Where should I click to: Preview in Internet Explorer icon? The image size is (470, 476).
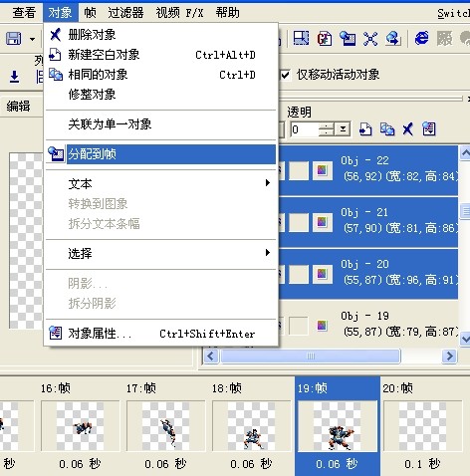point(422,39)
